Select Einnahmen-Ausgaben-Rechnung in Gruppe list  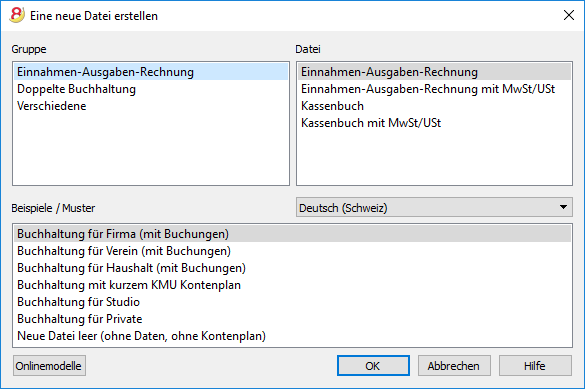point(151,72)
